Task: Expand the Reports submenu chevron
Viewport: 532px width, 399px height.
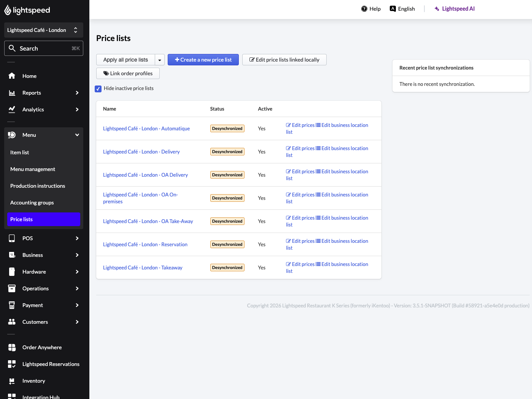Action: coord(77,93)
